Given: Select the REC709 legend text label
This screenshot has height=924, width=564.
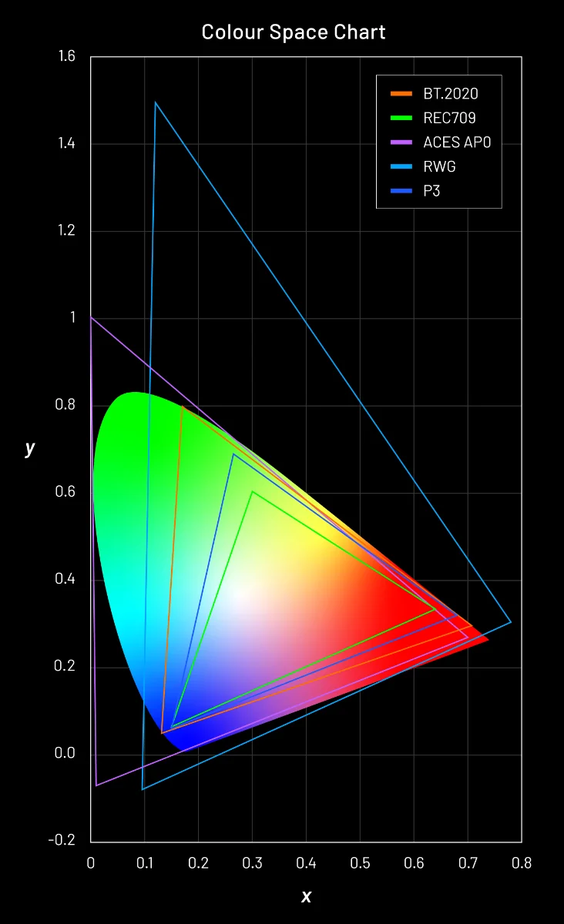Looking at the screenshot, I should coord(449,119).
